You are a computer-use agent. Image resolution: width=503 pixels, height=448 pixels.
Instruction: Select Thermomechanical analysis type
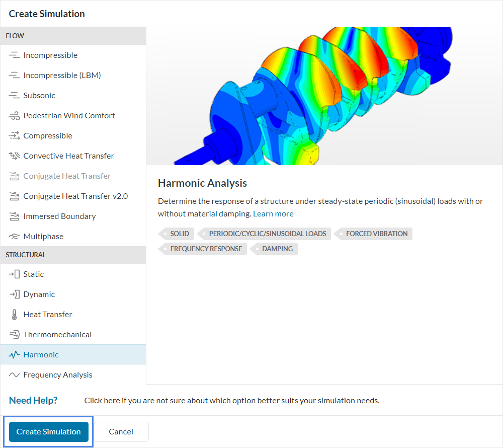(57, 335)
